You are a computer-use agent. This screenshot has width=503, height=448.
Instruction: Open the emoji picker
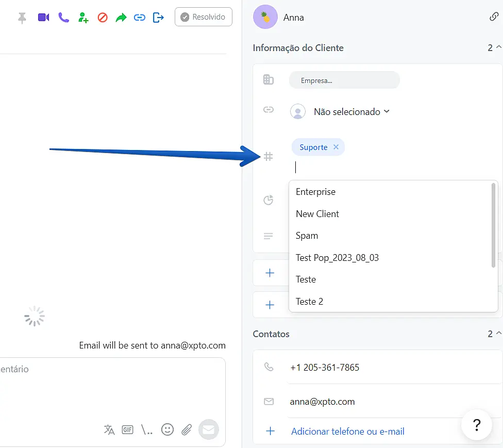(x=167, y=429)
